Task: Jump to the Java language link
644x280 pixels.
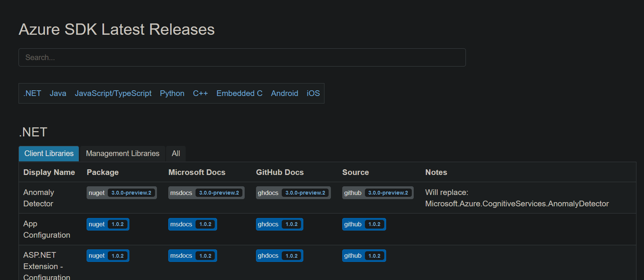Action: 58,93
